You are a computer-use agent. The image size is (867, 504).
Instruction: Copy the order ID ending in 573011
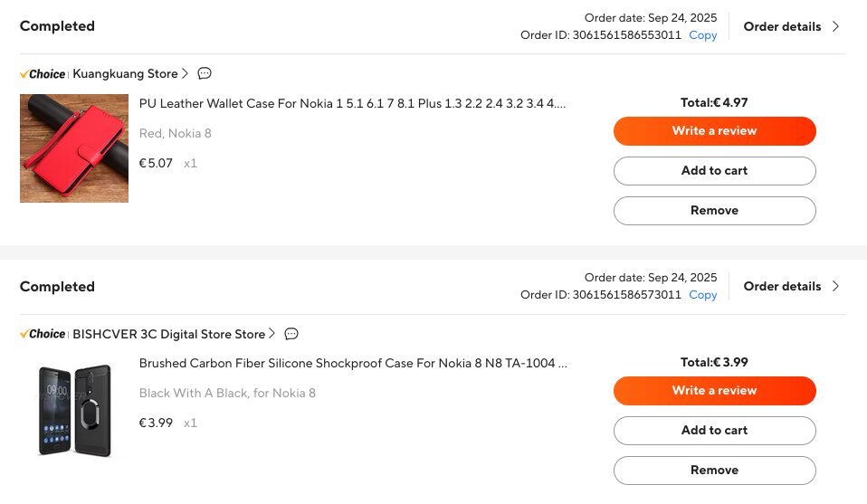(x=702, y=295)
